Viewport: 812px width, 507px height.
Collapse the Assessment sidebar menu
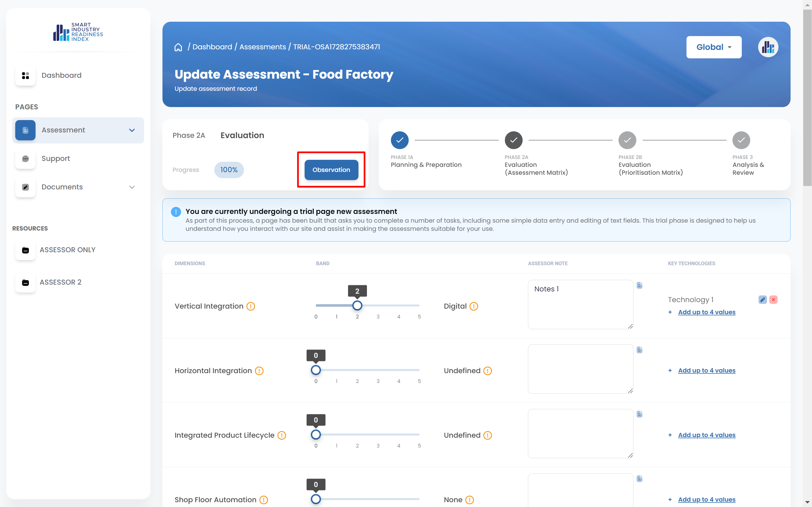(x=132, y=130)
